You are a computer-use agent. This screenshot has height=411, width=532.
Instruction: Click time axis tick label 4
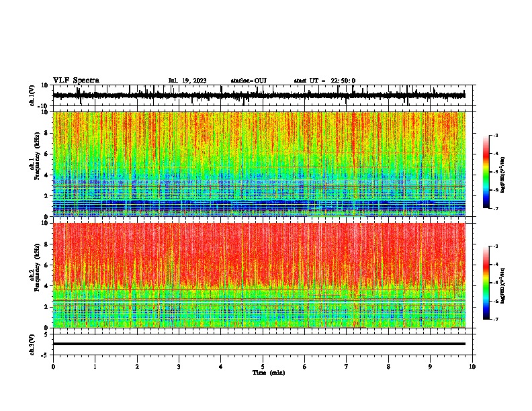[221, 367]
